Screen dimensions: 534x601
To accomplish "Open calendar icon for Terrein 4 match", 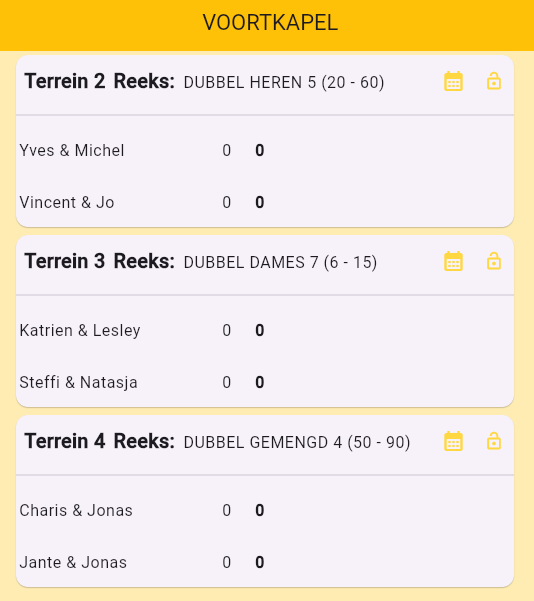I will click(453, 442).
